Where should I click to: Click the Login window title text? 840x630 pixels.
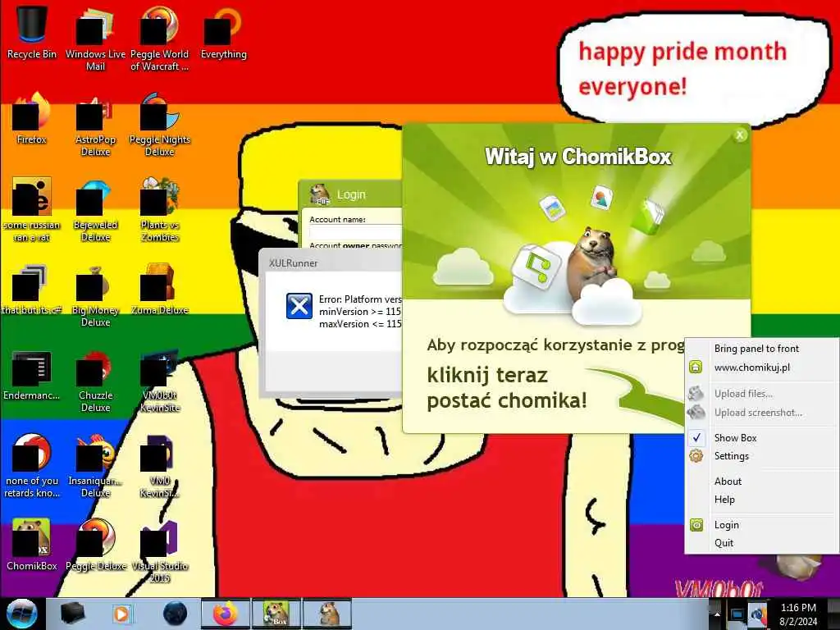[351, 194]
